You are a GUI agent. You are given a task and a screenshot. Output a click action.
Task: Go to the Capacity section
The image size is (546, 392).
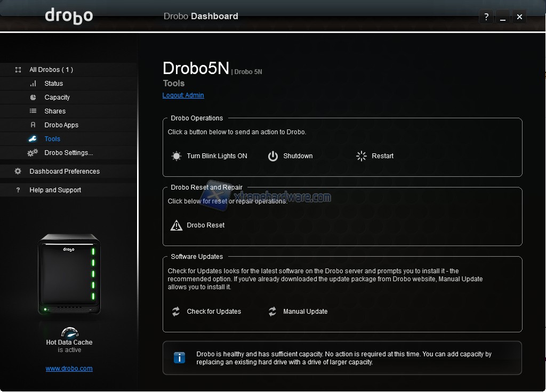57,97
